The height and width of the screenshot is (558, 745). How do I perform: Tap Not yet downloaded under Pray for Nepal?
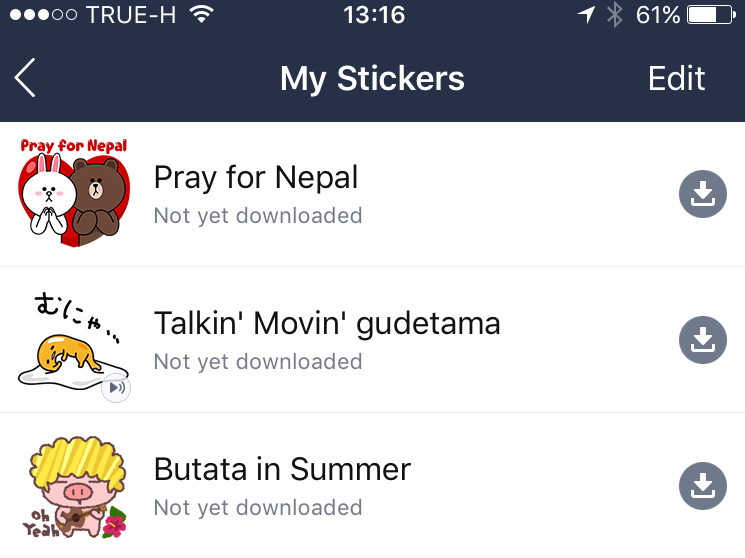258,216
